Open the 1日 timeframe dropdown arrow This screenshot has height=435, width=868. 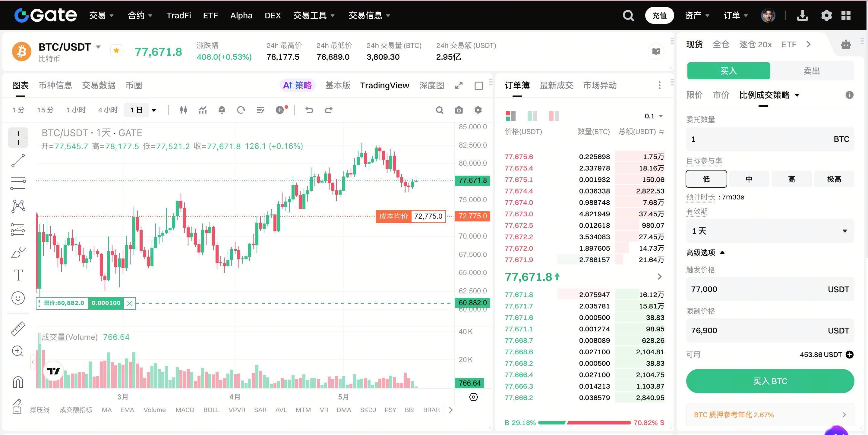154,110
